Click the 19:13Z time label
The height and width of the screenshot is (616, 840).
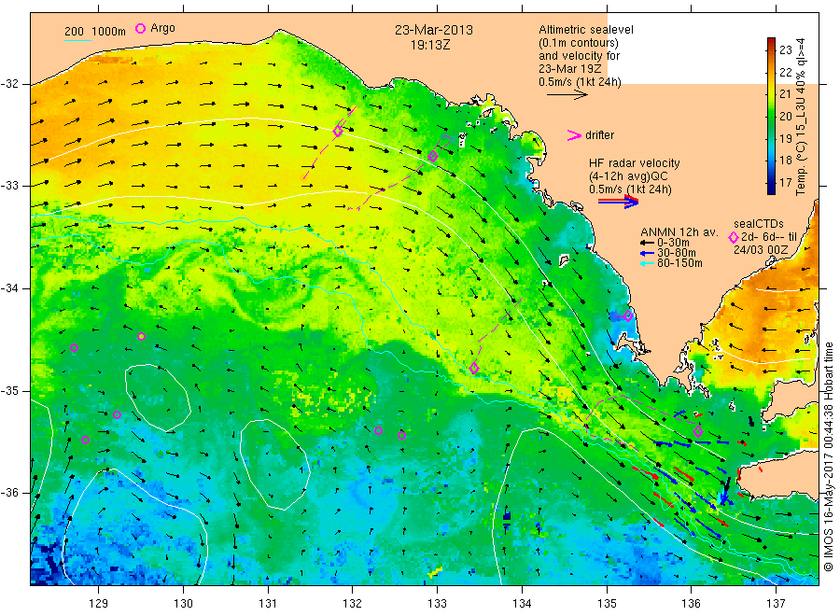(429, 46)
